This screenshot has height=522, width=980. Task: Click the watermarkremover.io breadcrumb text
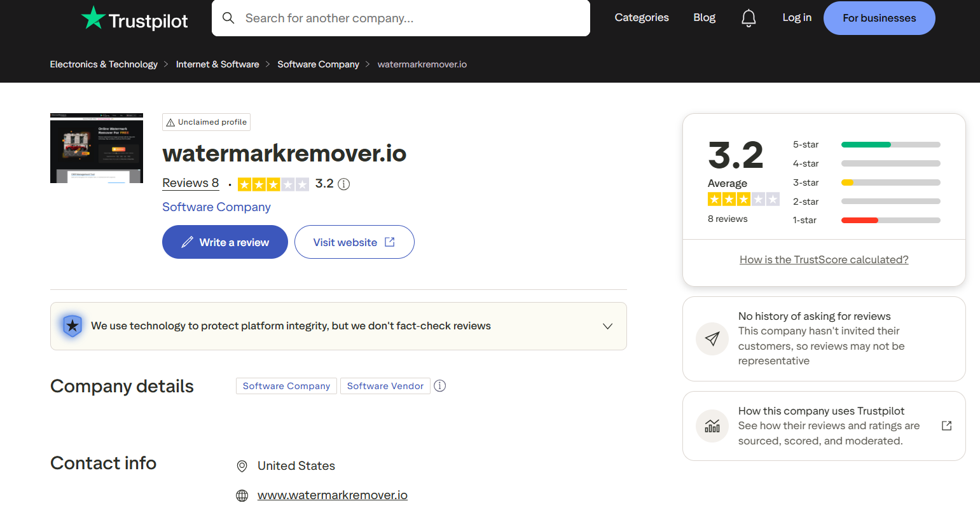[x=422, y=64]
